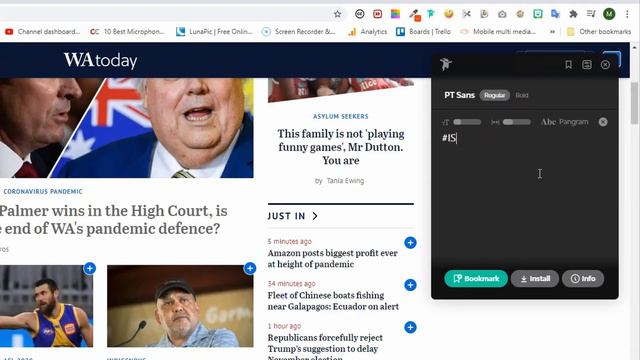This screenshot has height=360, width=640.
Task: Read the Fleet of Chinese boats story
Action: tap(333, 301)
